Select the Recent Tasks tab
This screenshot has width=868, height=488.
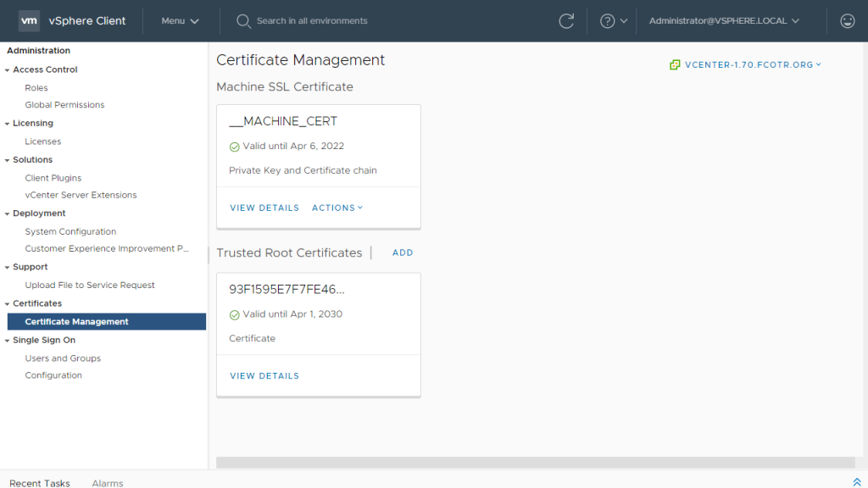click(40, 483)
